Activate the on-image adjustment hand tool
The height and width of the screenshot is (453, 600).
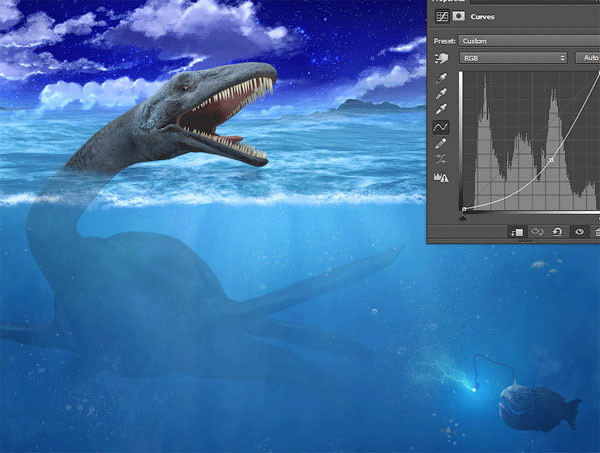point(441,58)
